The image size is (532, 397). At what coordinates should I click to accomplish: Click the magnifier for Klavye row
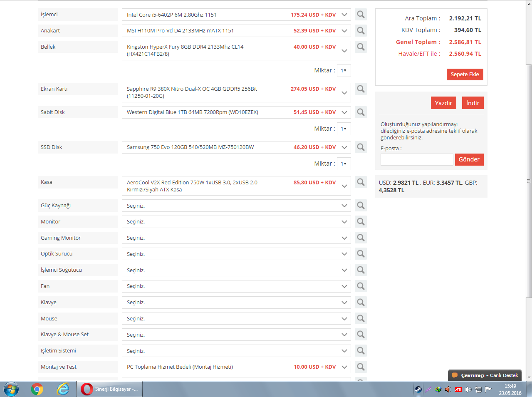coord(361,303)
